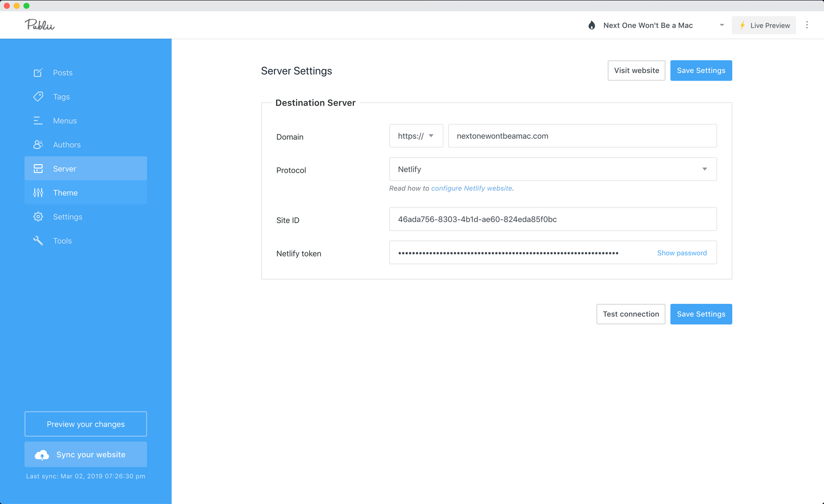This screenshot has height=504, width=824.
Task: Click the Menus lines icon
Action: coord(38,121)
